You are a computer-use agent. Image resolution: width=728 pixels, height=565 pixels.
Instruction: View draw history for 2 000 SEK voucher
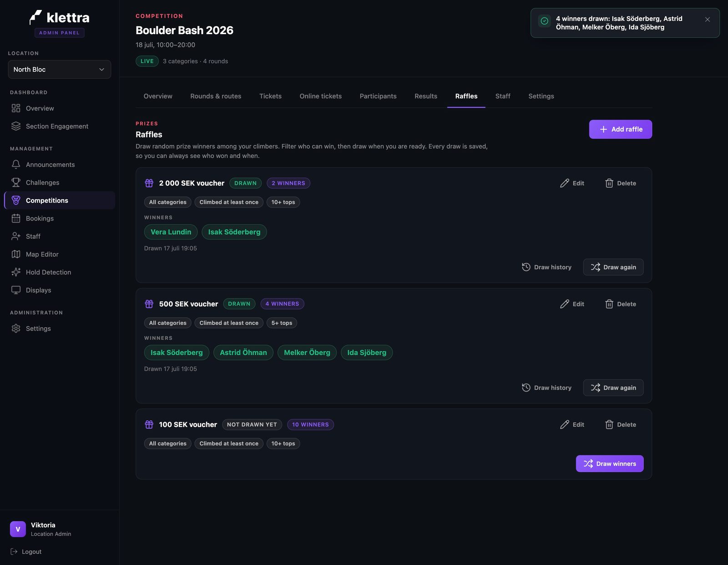coord(546,267)
